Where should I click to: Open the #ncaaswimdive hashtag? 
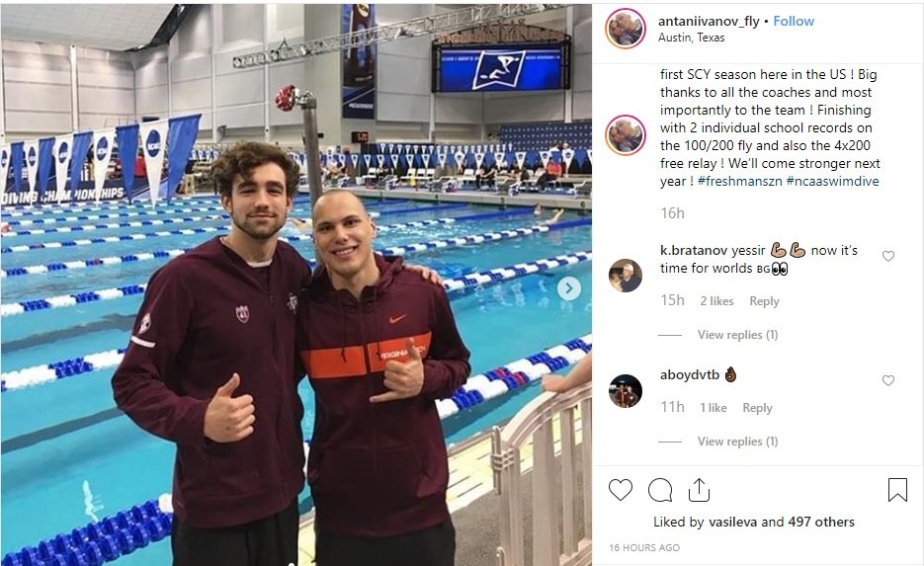point(832,181)
